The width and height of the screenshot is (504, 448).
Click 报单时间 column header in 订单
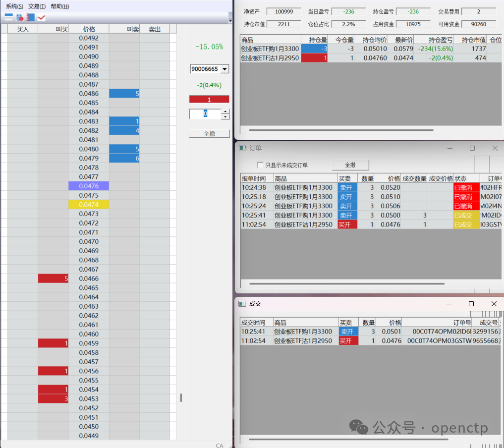click(257, 179)
